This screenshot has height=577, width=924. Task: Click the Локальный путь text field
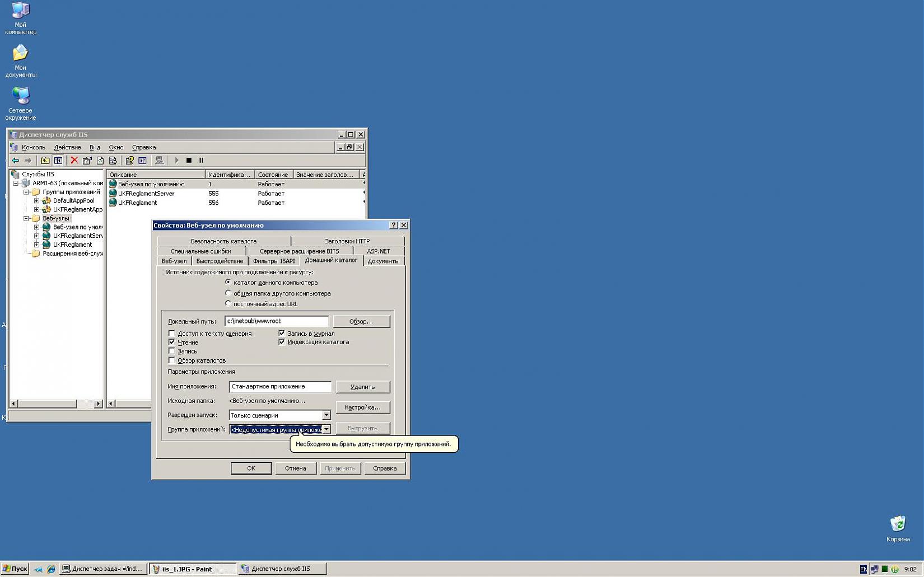(276, 321)
